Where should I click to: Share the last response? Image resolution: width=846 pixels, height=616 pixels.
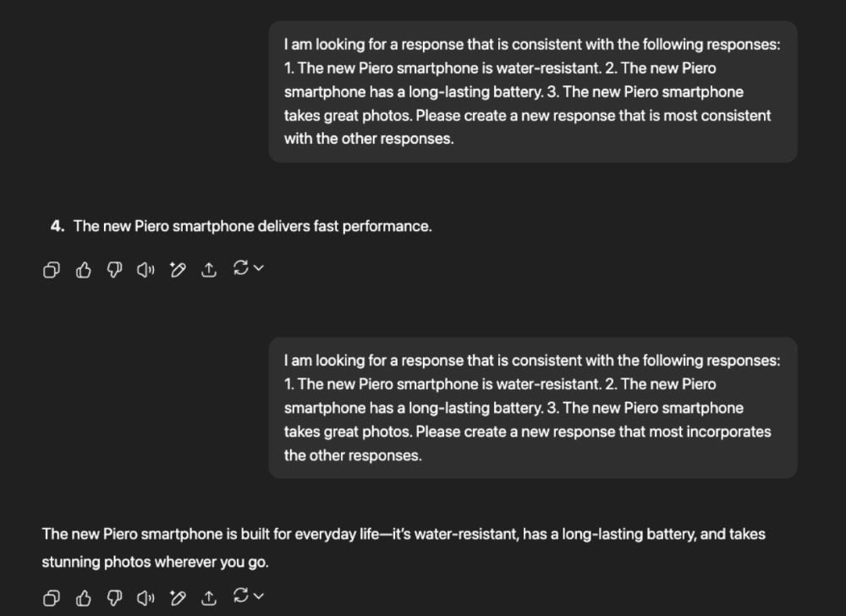[x=209, y=599]
